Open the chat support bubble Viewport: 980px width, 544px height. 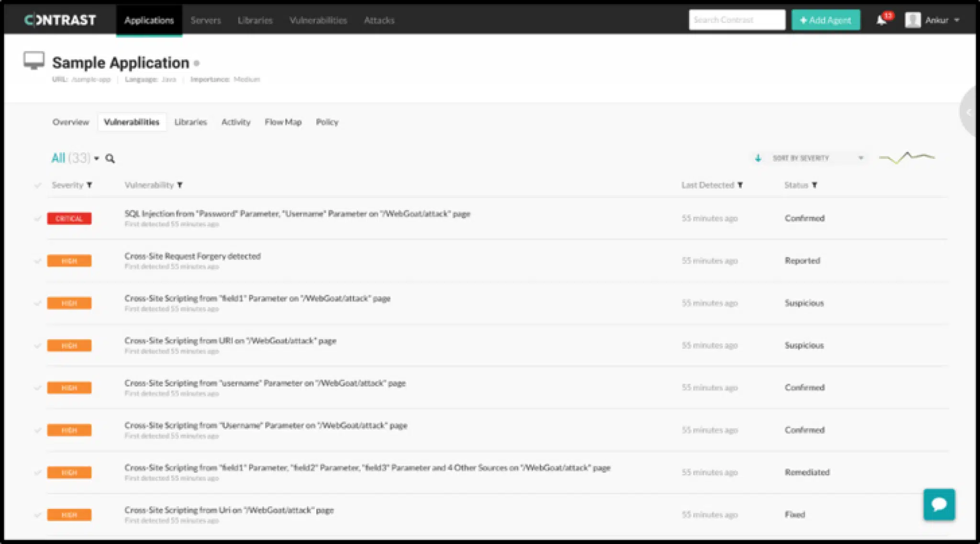[939, 504]
